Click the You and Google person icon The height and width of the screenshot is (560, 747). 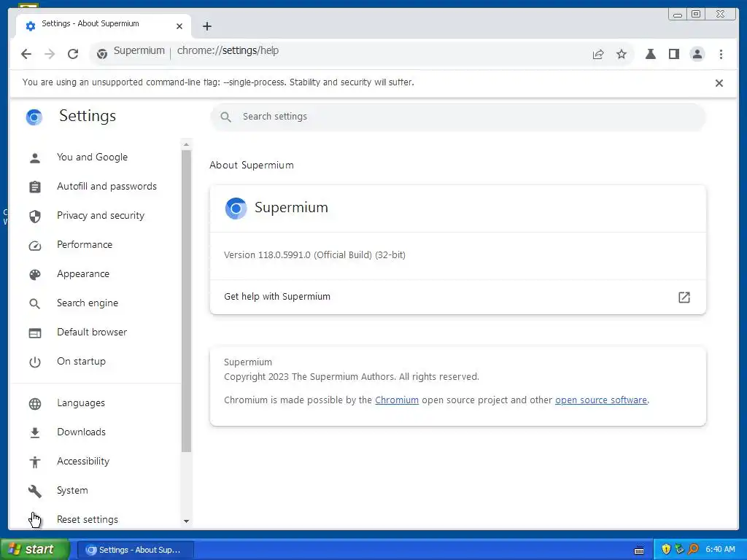(x=35, y=158)
